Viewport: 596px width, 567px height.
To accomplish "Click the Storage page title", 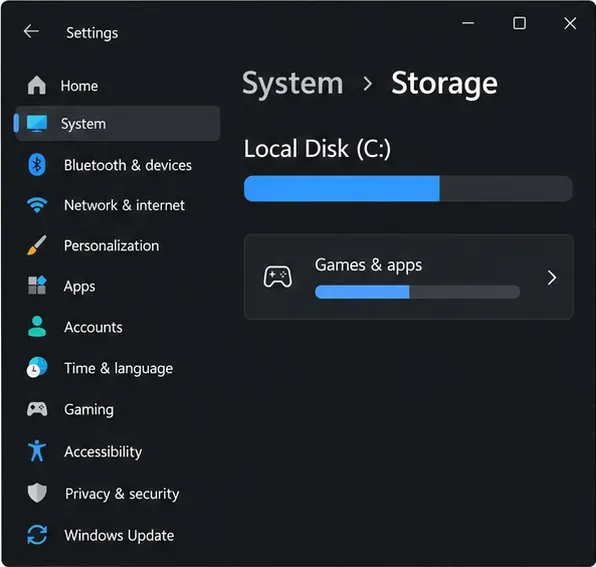I will tap(444, 83).
